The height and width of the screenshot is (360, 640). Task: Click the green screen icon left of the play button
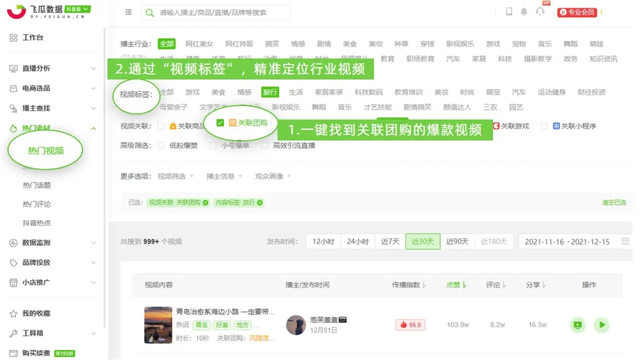point(578,325)
